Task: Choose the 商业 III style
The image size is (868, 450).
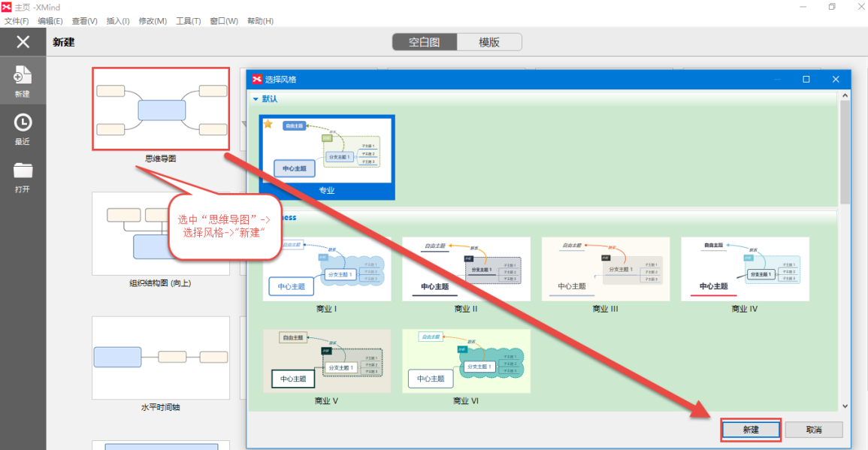Action: pyautogui.click(x=606, y=269)
